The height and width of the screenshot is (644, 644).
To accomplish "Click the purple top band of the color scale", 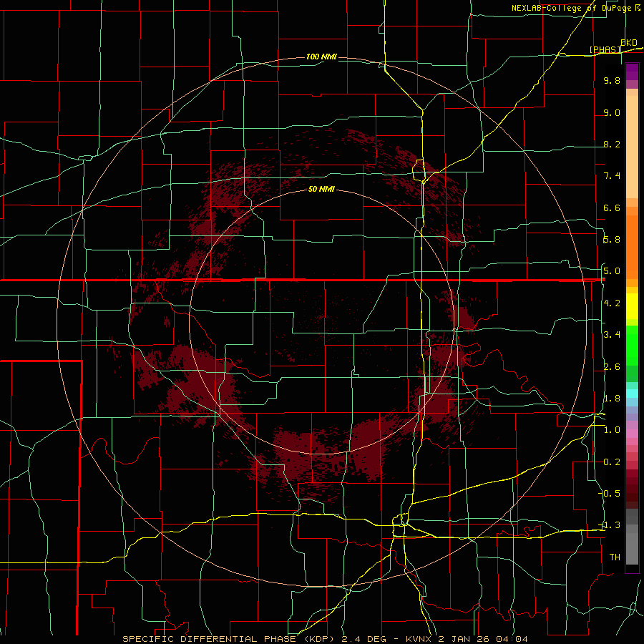I will (x=632, y=72).
